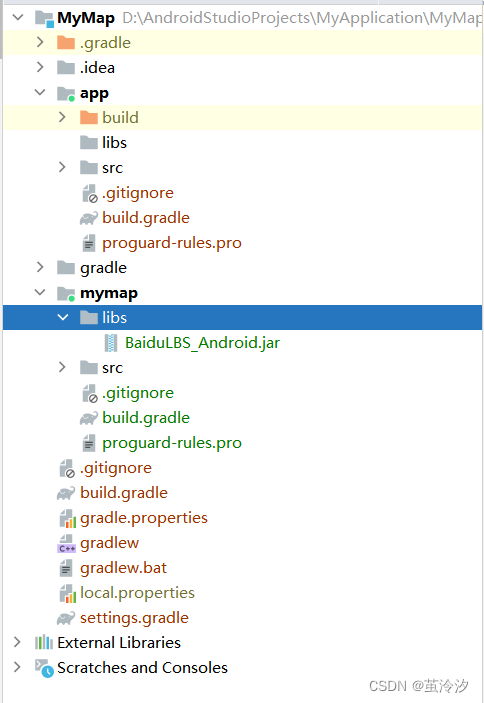484x703 pixels.
Task: Expand the src folder under mymap
Action: coord(62,368)
